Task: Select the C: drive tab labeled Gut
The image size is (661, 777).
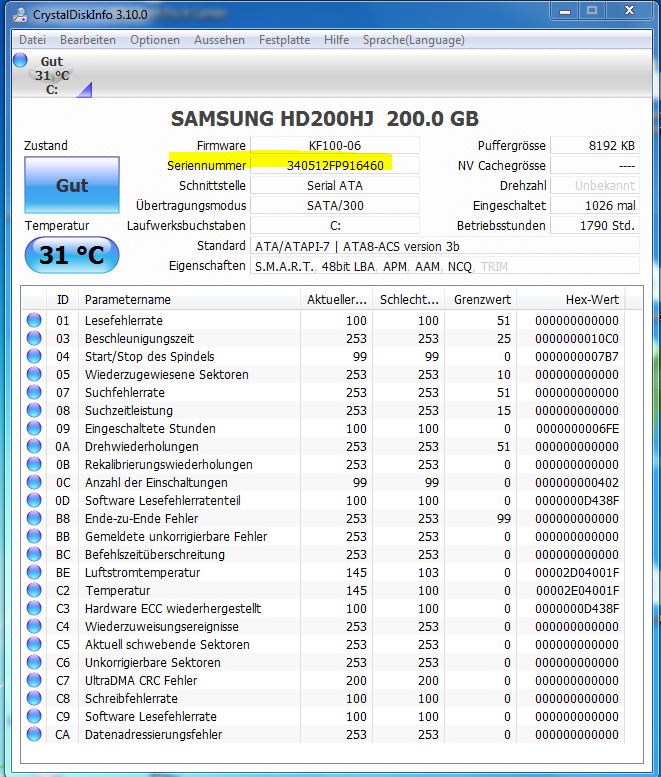Action: (x=52, y=75)
